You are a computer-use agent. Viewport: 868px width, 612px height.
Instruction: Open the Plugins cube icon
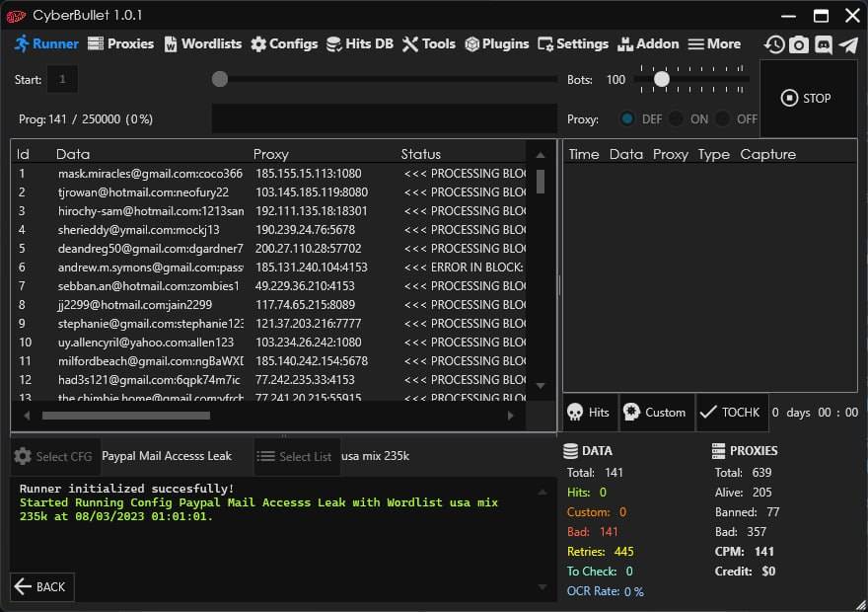472,44
